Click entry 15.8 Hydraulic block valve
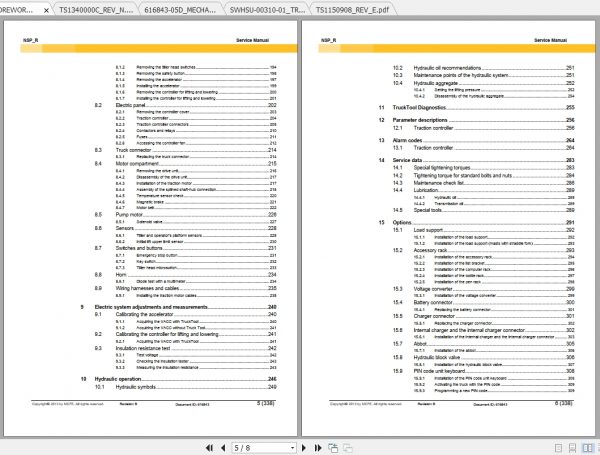600x455 pixels. (484, 357)
